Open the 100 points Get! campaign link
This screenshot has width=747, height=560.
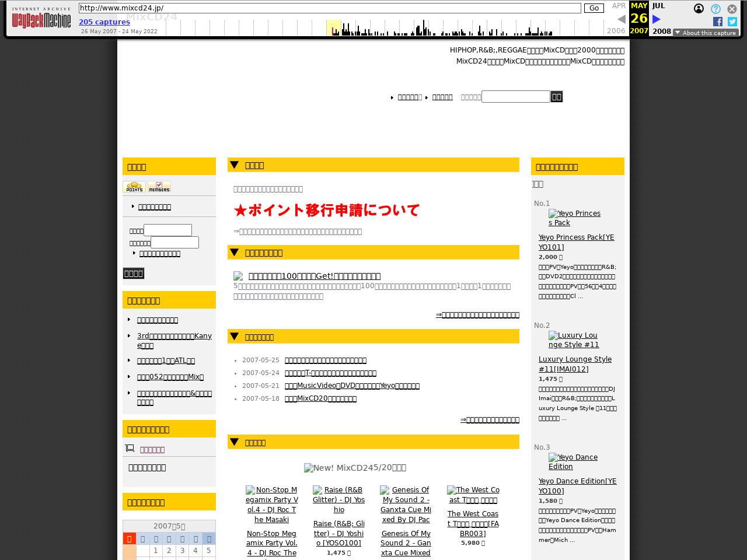315,276
